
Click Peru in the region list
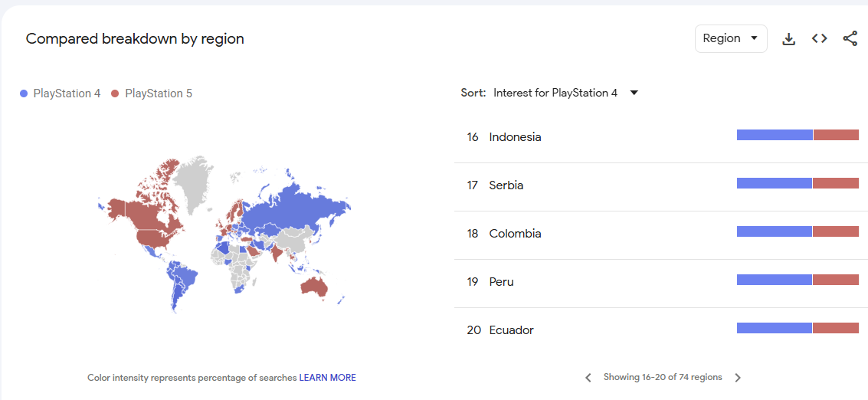click(502, 282)
